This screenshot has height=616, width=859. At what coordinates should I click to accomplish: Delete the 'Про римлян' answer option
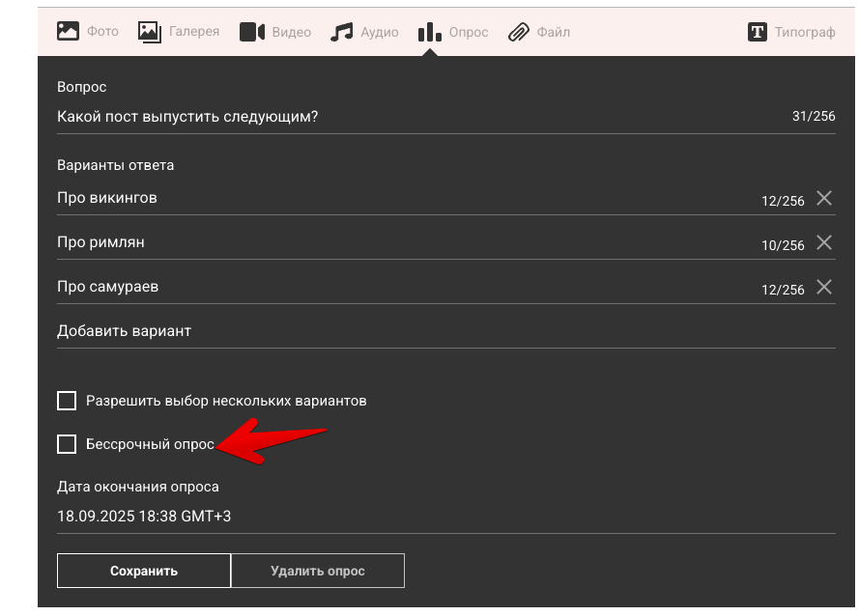pyautogui.click(x=824, y=242)
